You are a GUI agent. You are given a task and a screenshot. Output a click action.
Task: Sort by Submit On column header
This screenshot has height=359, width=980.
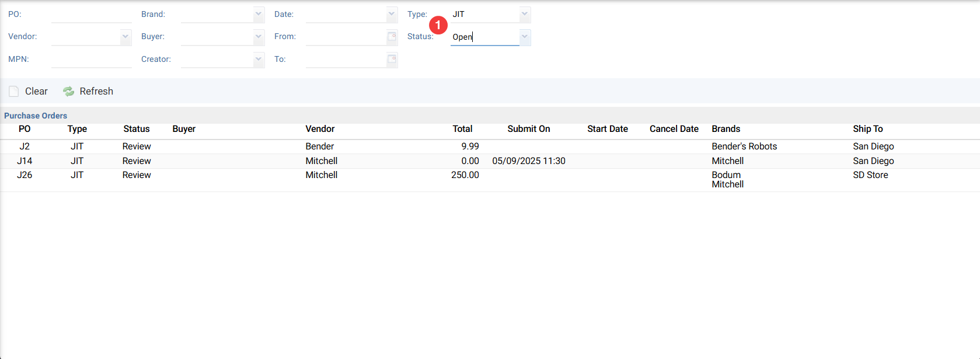click(x=528, y=129)
